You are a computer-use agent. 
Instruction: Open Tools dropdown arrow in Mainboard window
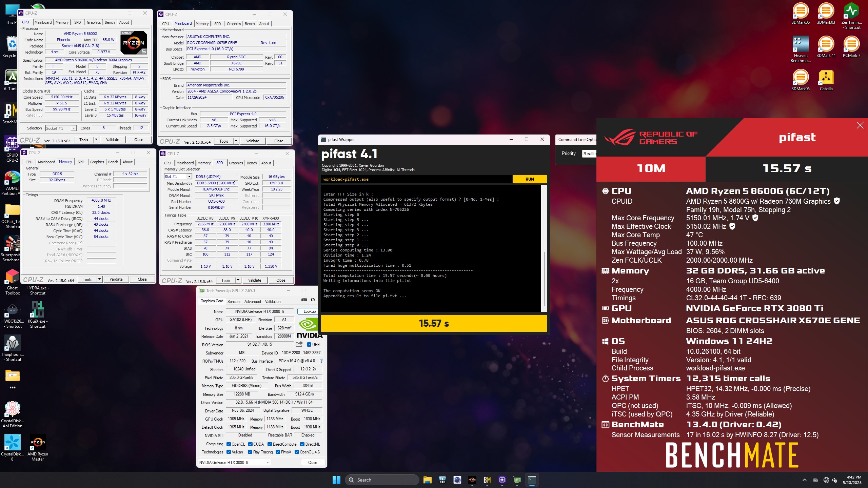pos(236,141)
